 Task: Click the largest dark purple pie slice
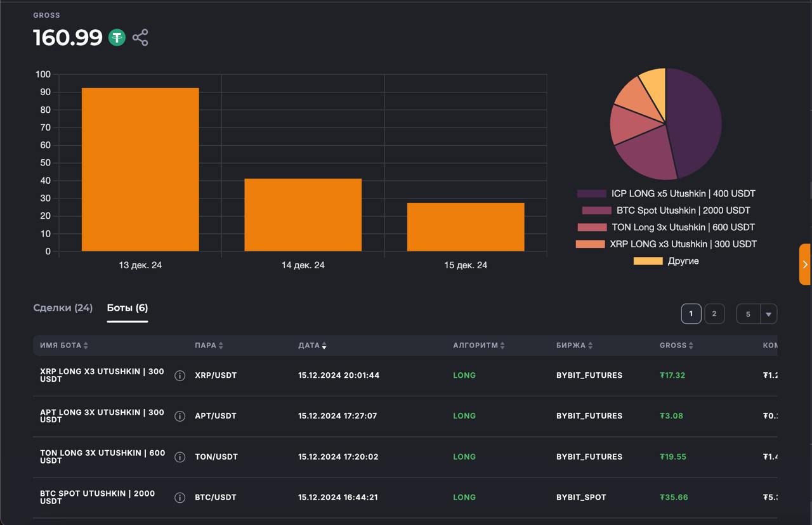coord(695,124)
